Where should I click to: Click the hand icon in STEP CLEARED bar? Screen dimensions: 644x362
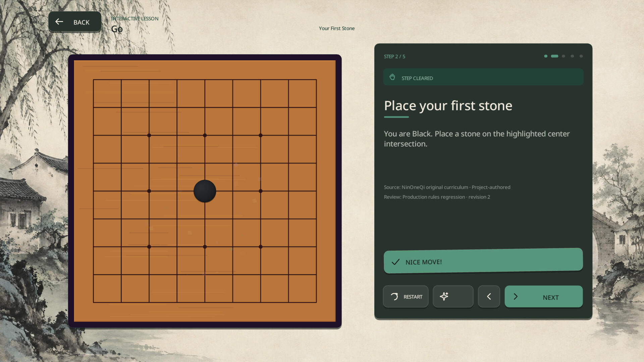[x=392, y=77]
